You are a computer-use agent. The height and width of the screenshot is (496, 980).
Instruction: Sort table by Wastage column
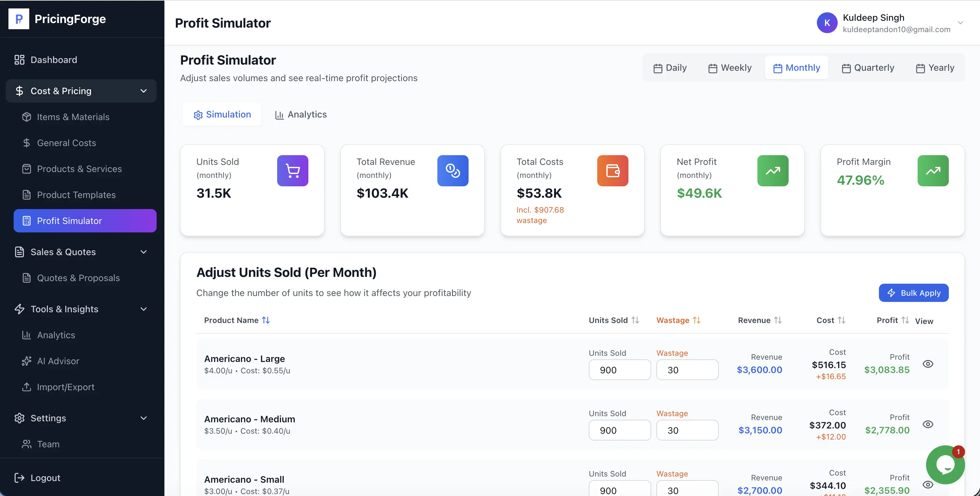coord(678,320)
